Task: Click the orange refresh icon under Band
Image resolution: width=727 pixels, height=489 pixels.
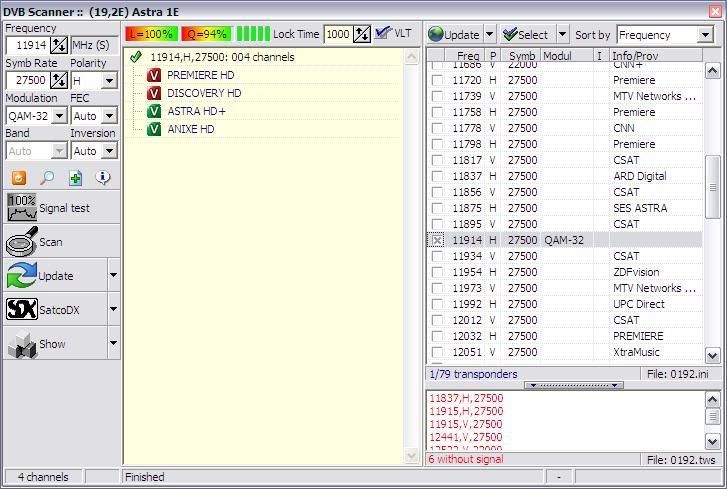Action: pos(19,178)
